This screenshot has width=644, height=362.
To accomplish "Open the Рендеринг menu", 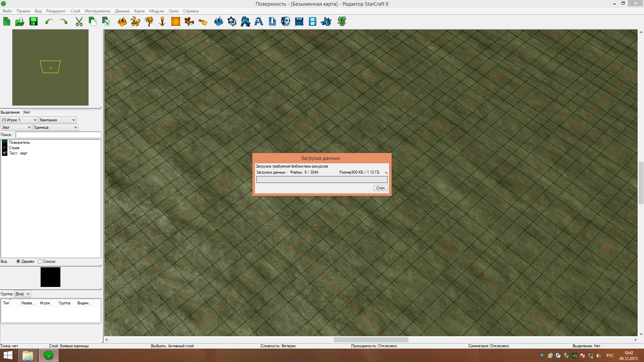I will (56, 11).
